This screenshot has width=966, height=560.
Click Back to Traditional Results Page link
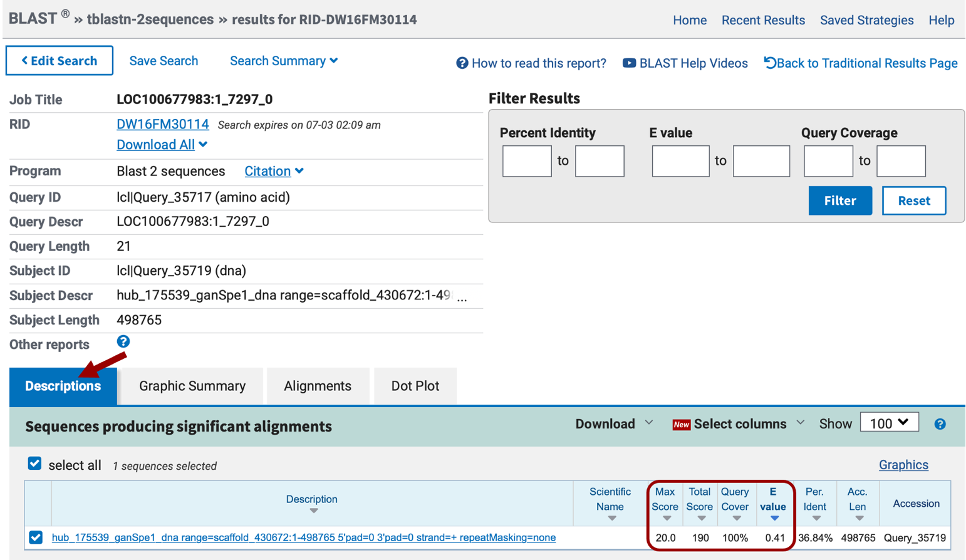click(867, 63)
